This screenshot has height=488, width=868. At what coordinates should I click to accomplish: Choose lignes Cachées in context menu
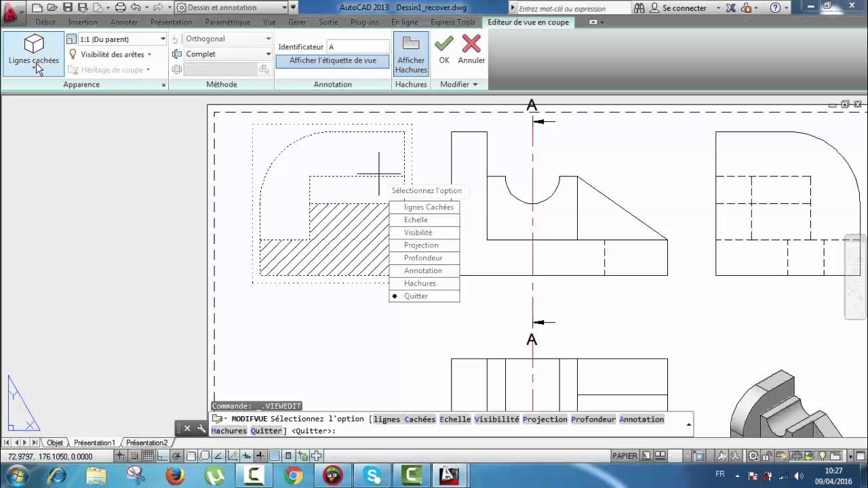(425, 207)
